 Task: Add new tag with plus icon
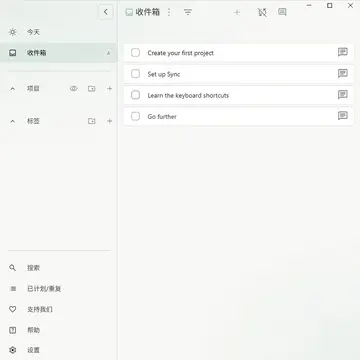109,121
